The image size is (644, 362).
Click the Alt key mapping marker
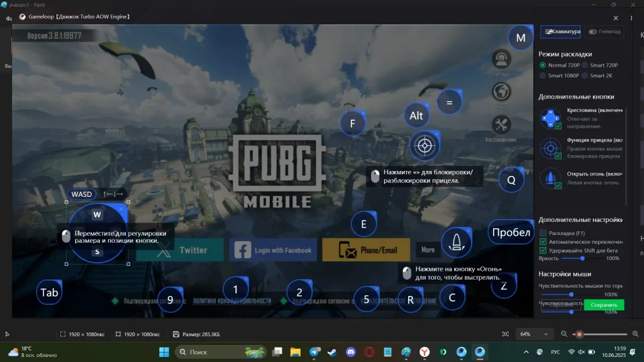416,116
